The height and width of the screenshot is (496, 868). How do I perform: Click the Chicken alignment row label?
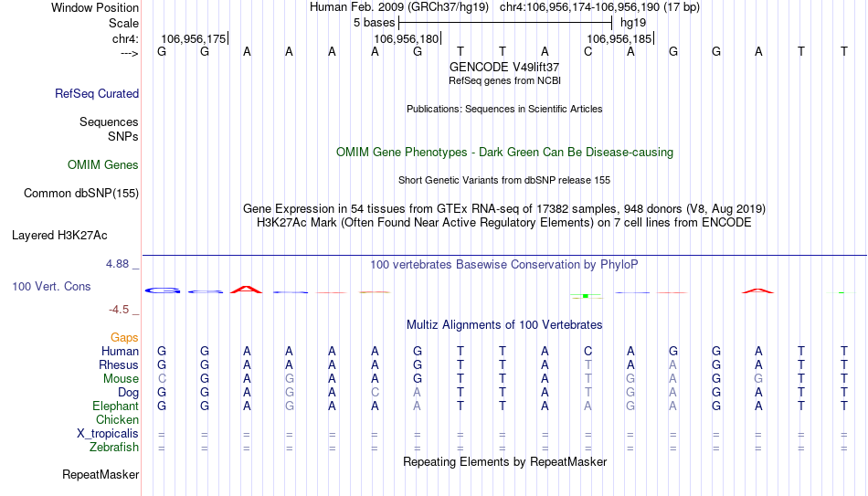(x=117, y=419)
